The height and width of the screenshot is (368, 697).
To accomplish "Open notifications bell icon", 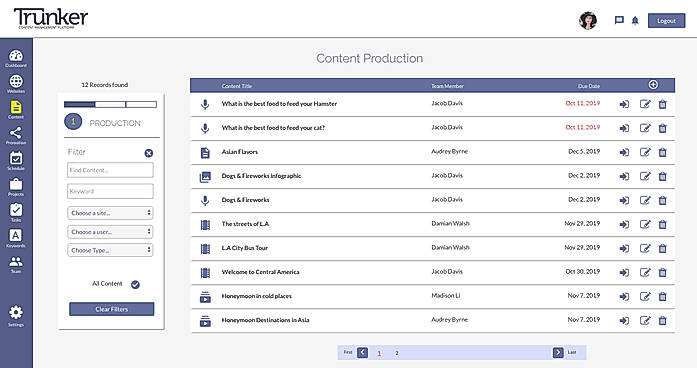I will point(635,20).
